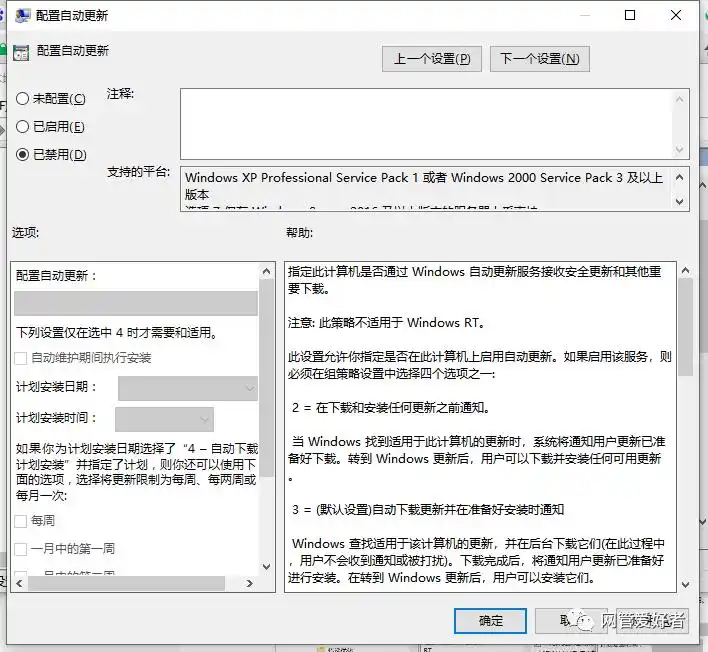Click the options panel horizontal scrollbar thumb
This screenshot has height=652, width=708.
(x=126, y=583)
